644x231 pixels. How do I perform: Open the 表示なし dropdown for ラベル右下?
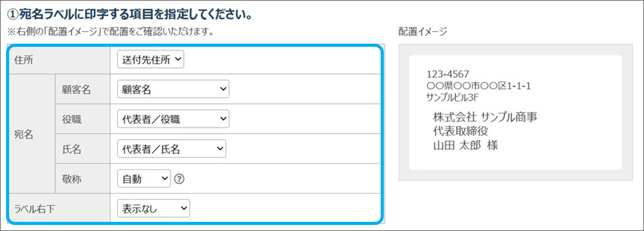153,208
